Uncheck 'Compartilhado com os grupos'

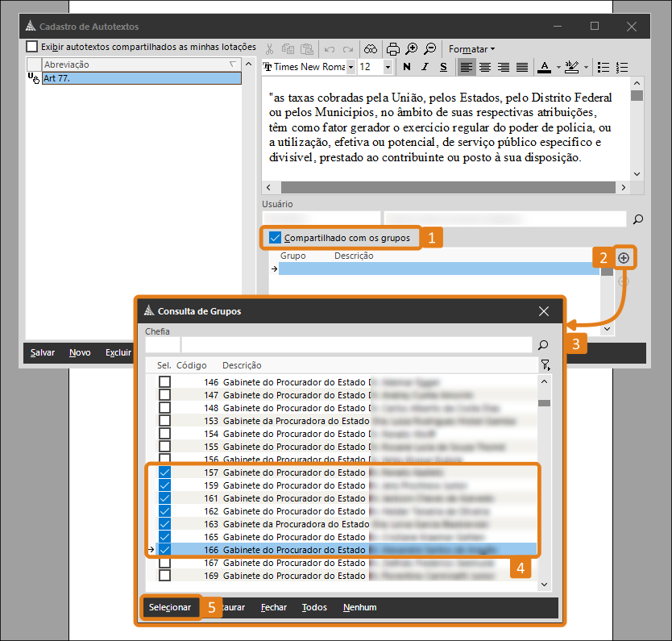(x=275, y=238)
